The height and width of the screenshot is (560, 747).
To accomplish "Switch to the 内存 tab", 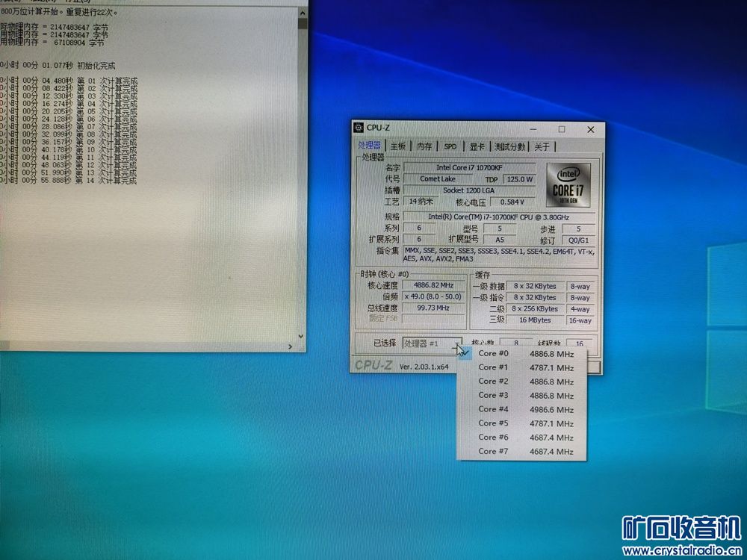I will (x=424, y=146).
